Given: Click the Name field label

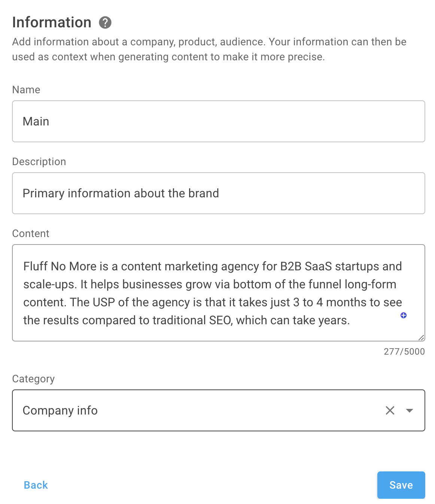Looking at the screenshot, I should (26, 89).
